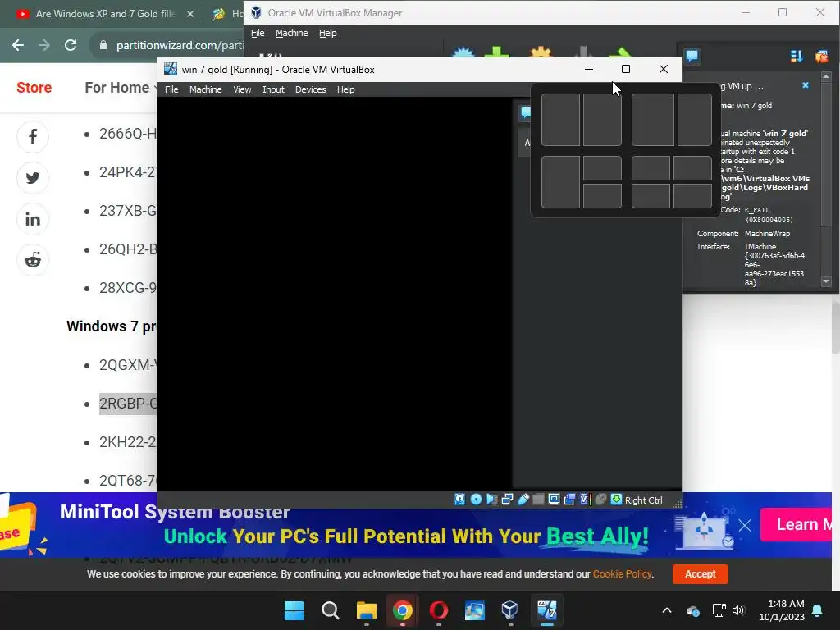Click the volume icon in system tray
840x630 pixels.
point(738,610)
